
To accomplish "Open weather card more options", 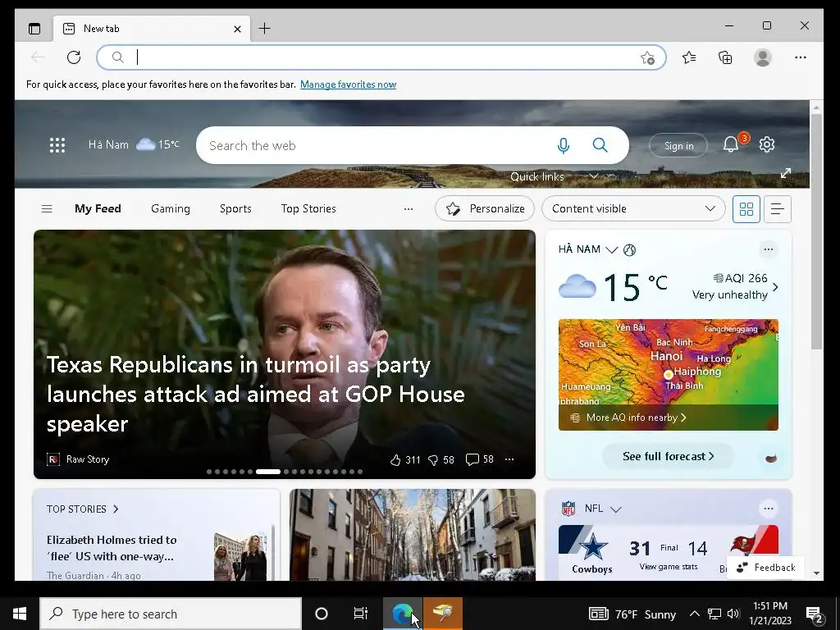I will pyautogui.click(x=768, y=249).
